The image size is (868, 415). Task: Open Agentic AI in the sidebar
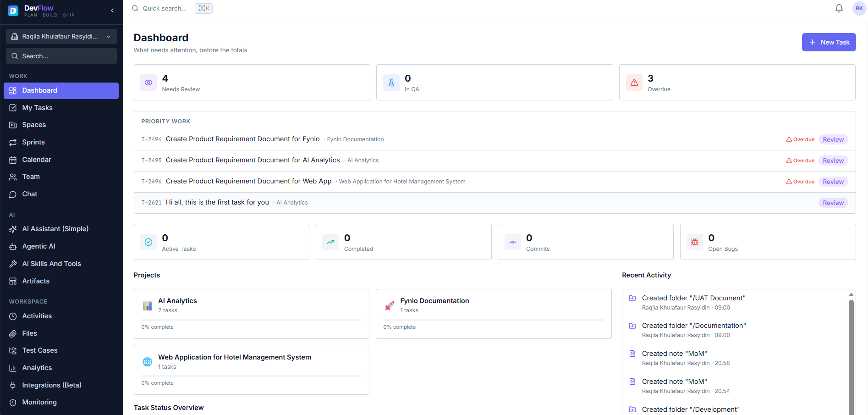point(61,246)
